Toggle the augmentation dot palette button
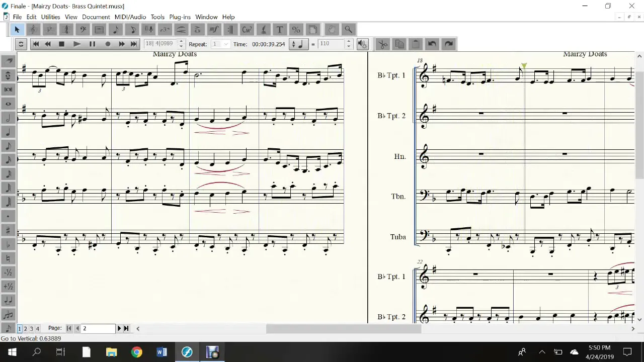Image resolution: width=644 pixels, height=362 pixels. 8,216
